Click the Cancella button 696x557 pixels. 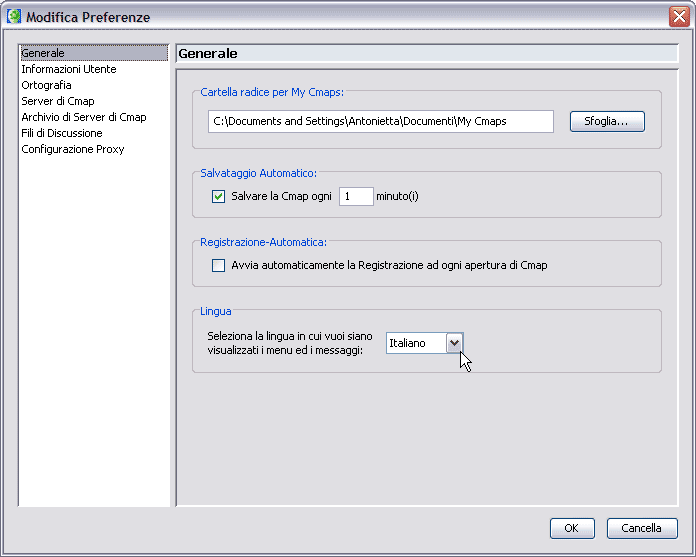pyautogui.click(x=642, y=528)
